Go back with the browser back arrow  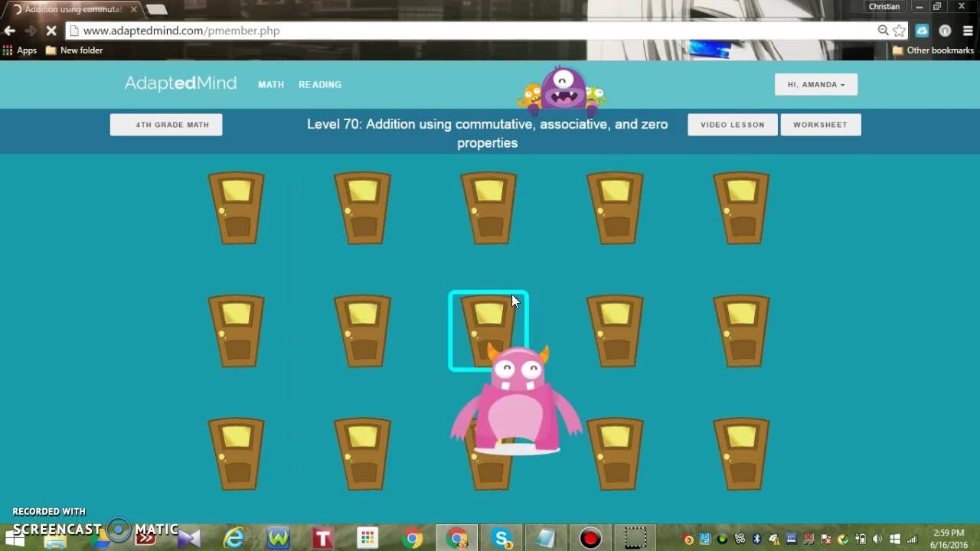coord(9,31)
